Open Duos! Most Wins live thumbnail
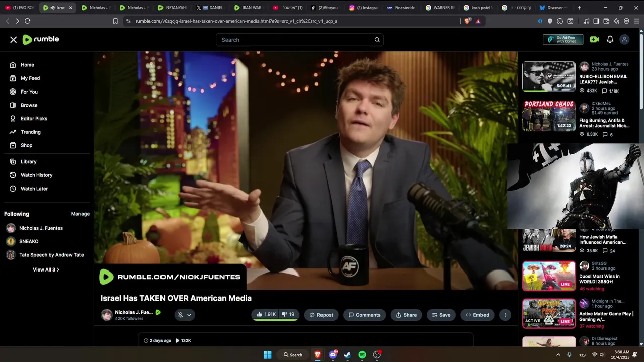This screenshot has width=644, height=362. (549, 276)
